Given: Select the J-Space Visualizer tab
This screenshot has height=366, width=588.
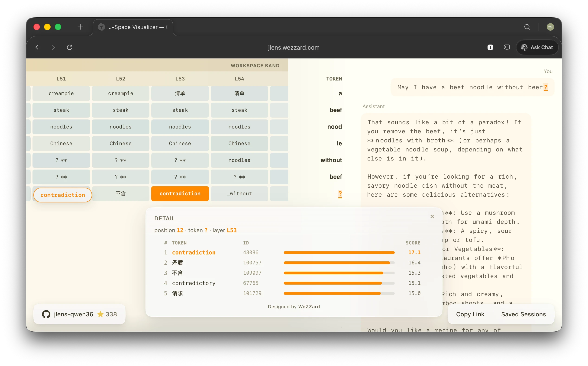Looking at the screenshot, I should pyautogui.click(x=133, y=27).
